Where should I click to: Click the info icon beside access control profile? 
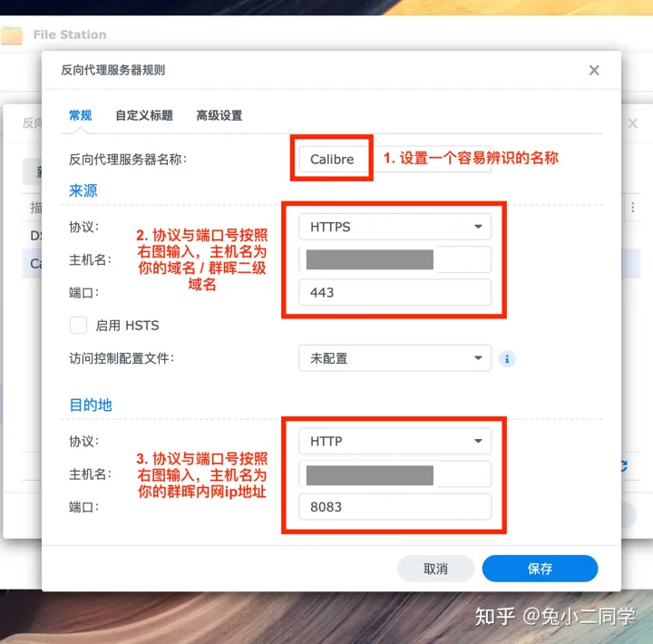click(x=507, y=358)
